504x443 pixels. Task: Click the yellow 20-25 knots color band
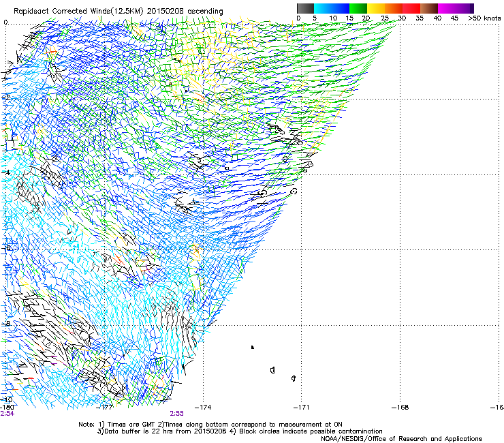[376, 8]
